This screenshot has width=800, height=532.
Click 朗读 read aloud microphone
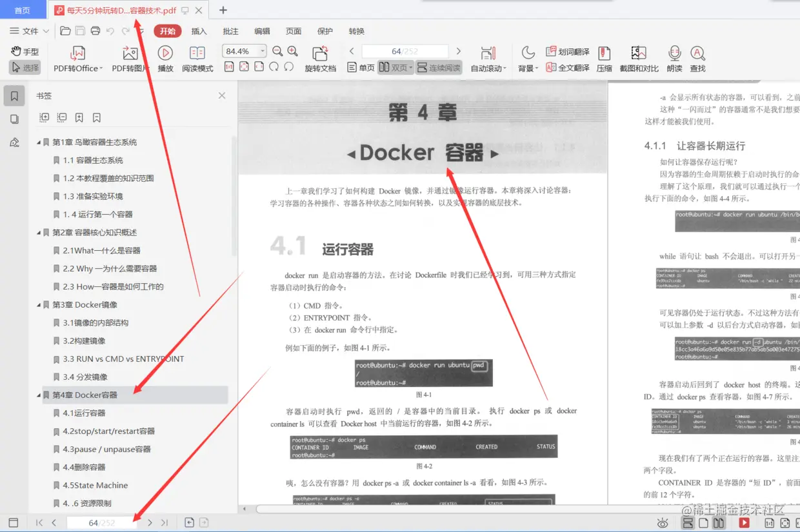(674, 59)
